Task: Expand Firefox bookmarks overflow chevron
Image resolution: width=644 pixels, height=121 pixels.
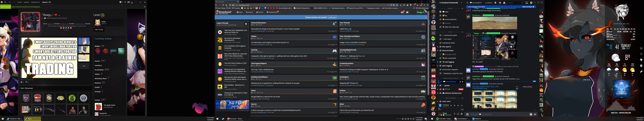Action: (x=414, y=8)
